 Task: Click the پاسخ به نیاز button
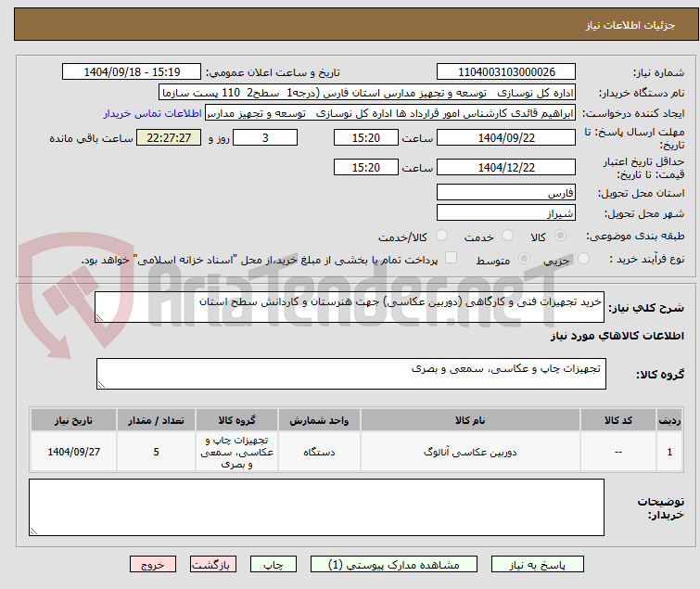pos(538,565)
